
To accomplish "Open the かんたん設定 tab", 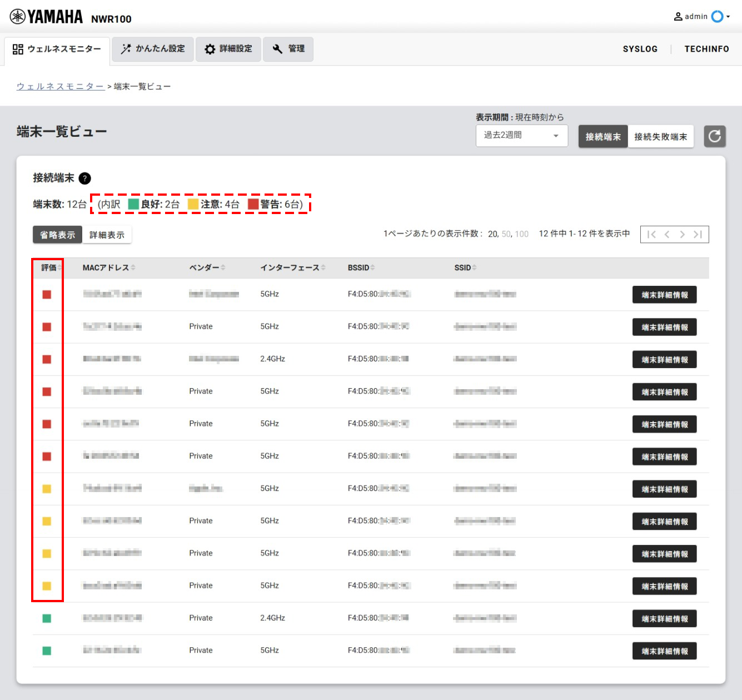I will [x=153, y=49].
